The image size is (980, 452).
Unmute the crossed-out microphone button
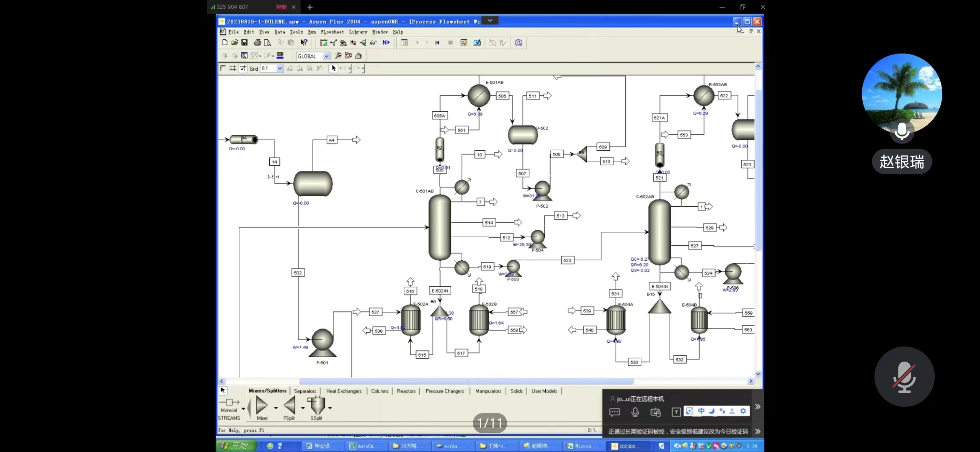[904, 377]
